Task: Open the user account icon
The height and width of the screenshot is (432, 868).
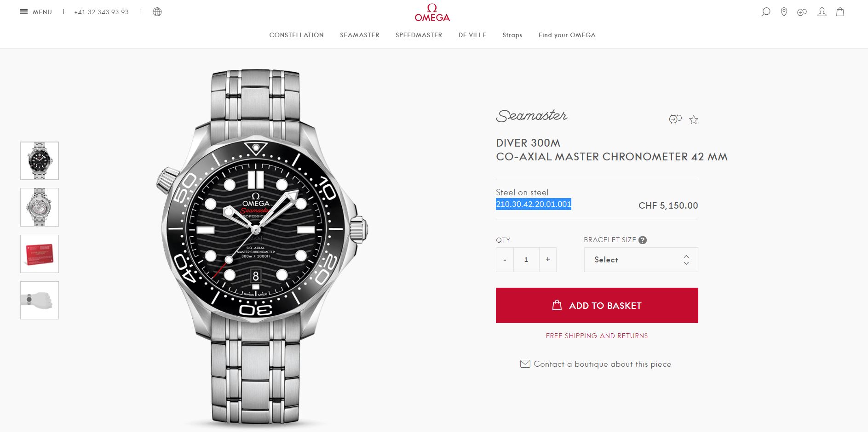Action: point(822,12)
